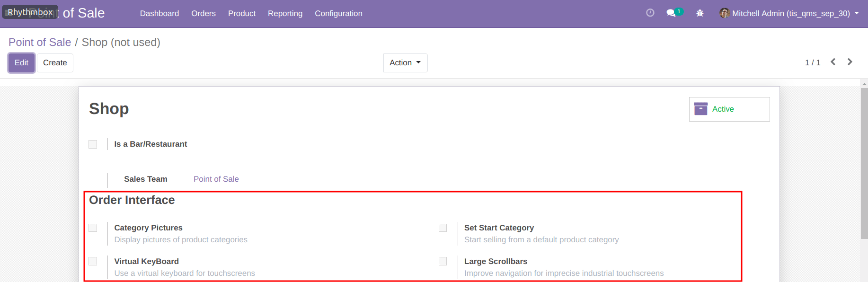Image resolution: width=868 pixels, height=282 pixels.
Task: Click Mitchell Admin's avatar picture
Action: (724, 13)
